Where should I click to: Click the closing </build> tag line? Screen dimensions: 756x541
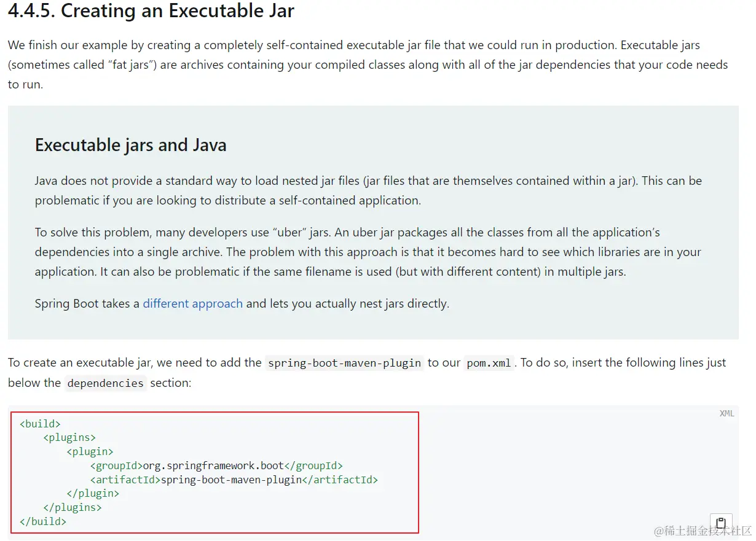point(43,521)
